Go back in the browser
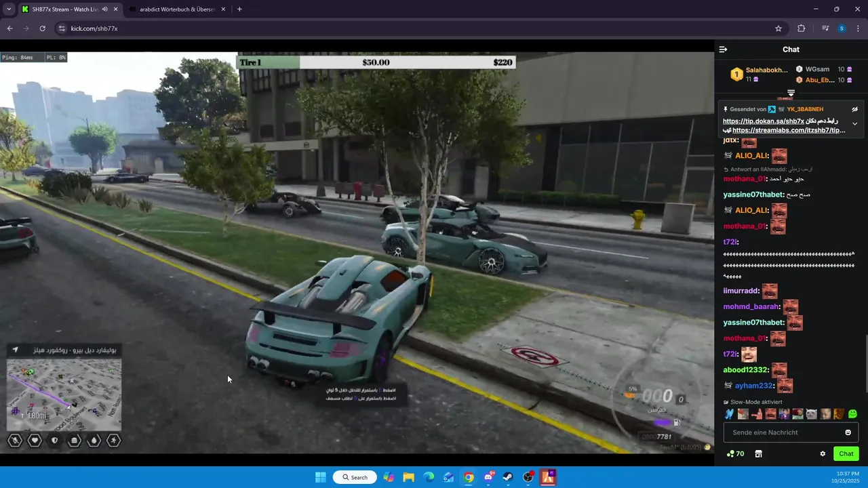868x488 pixels. point(9,28)
